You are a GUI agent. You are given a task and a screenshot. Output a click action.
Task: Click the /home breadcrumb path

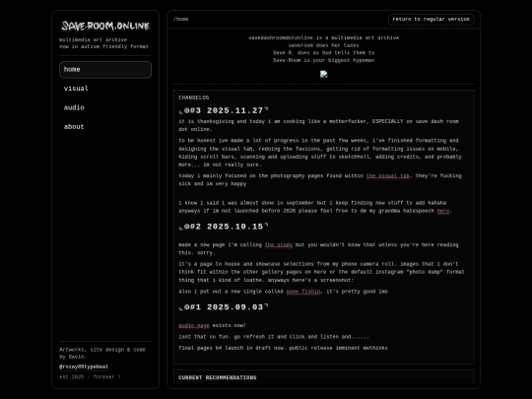pyautogui.click(x=181, y=20)
